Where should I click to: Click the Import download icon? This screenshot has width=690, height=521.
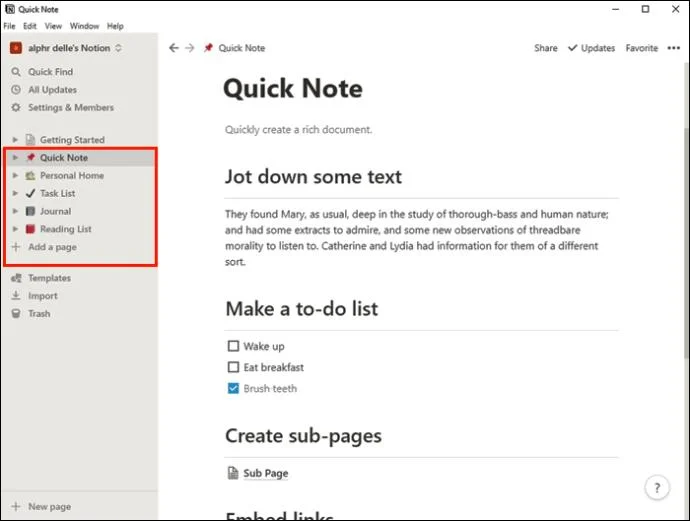(16, 296)
